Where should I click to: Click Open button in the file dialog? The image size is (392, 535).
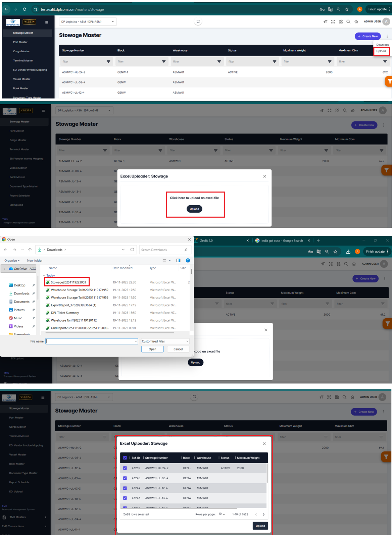(x=152, y=349)
